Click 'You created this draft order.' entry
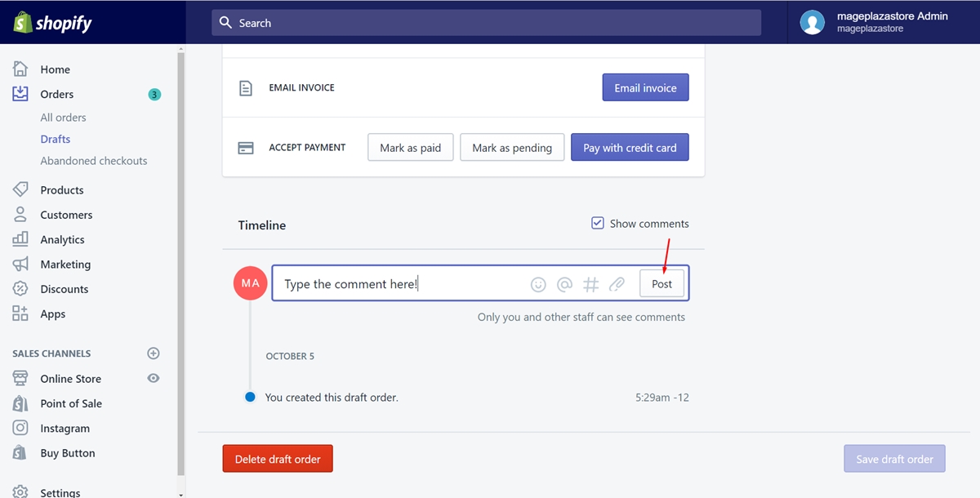Viewport: 980px width, 498px height. tap(332, 398)
